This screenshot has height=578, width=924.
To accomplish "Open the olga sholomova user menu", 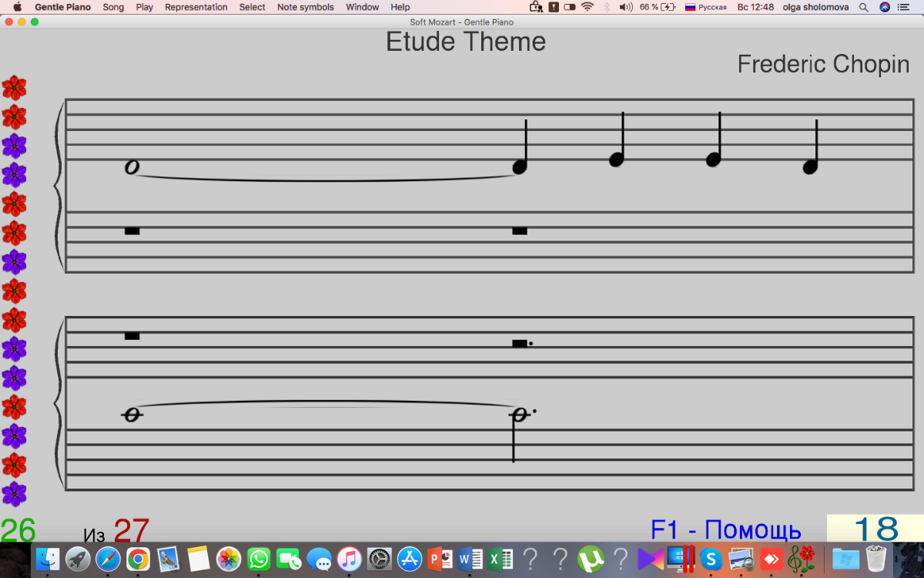I will click(816, 7).
